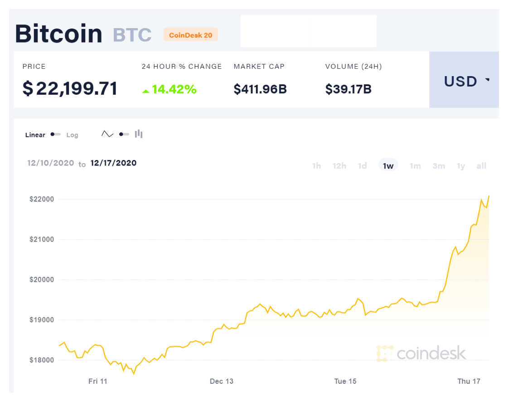Click the green 24 hour change arrow
508x420 pixels.
tap(146, 92)
